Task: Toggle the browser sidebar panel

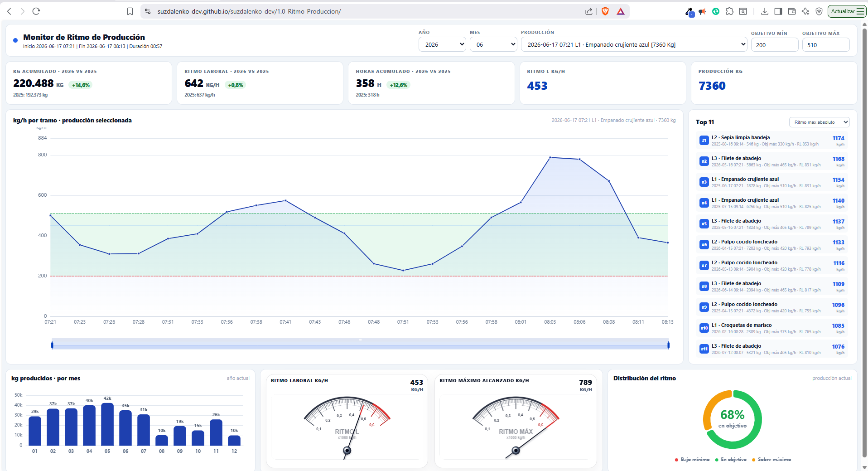Action: point(778,11)
